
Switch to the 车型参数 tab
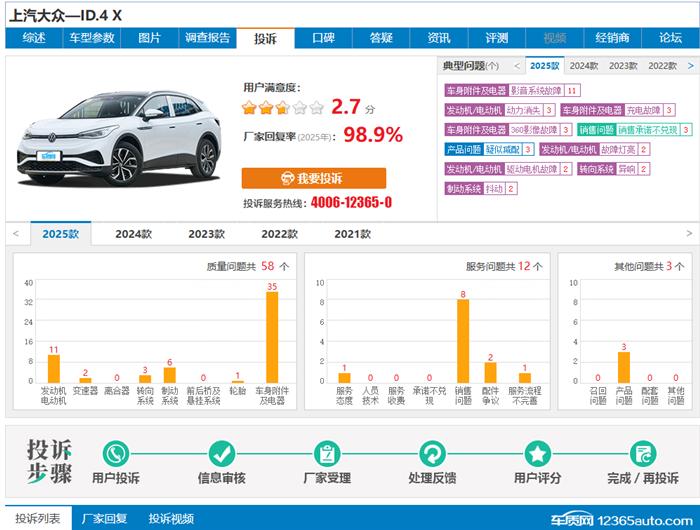click(92, 38)
